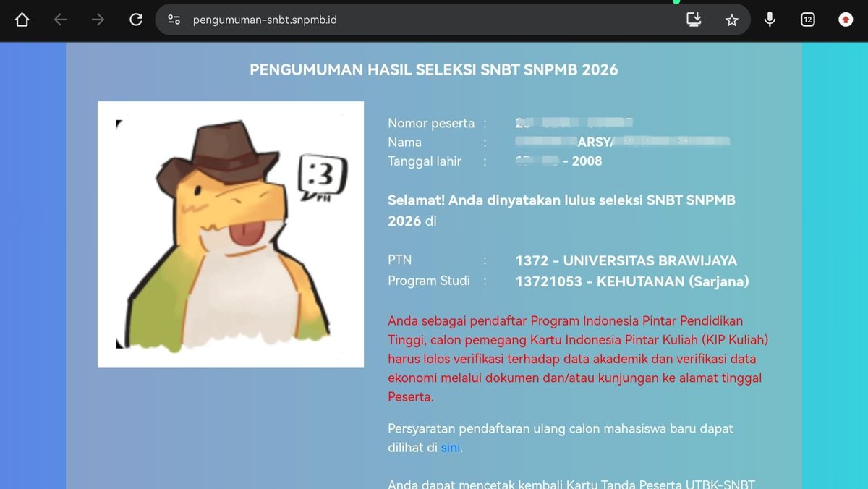Screen dimensions: 868x489
Task: Select the "Program Studi" label
Action: pyautogui.click(x=429, y=281)
